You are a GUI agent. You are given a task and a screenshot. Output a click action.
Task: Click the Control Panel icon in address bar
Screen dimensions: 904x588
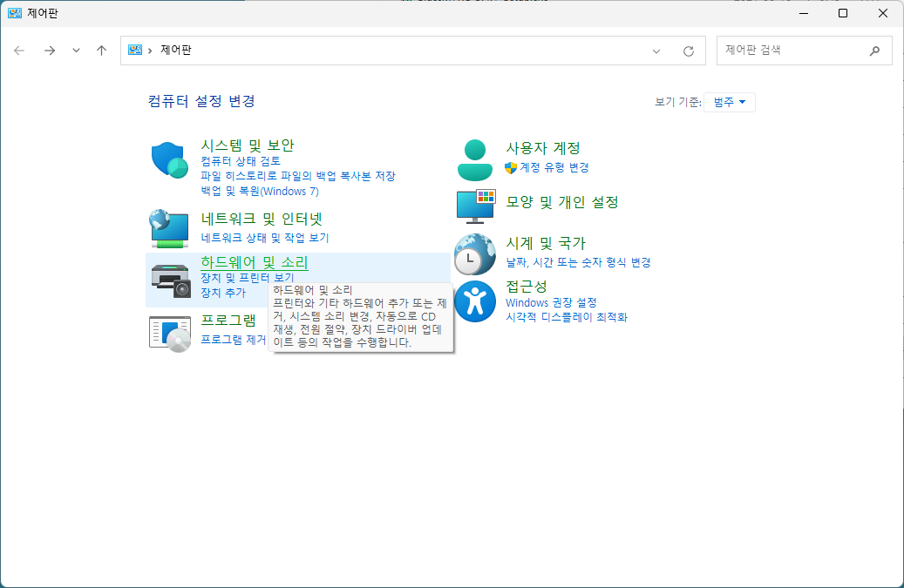(135, 51)
